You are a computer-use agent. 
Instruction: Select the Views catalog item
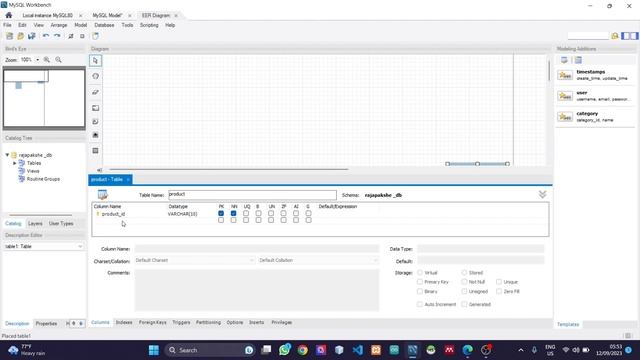click(33, 171)
